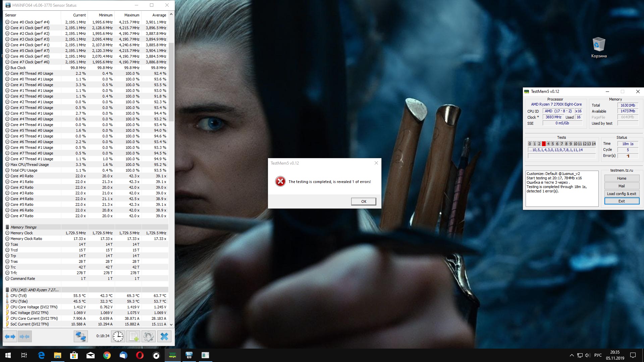The image size is (644, 362).
Task: Open Google Chrome from the taskbar
Action: click(x=107, y=355)
